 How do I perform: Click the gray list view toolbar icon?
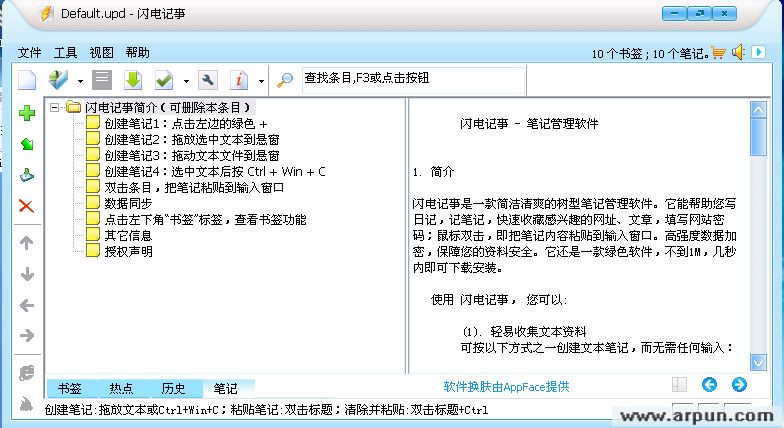click(102, 80)
